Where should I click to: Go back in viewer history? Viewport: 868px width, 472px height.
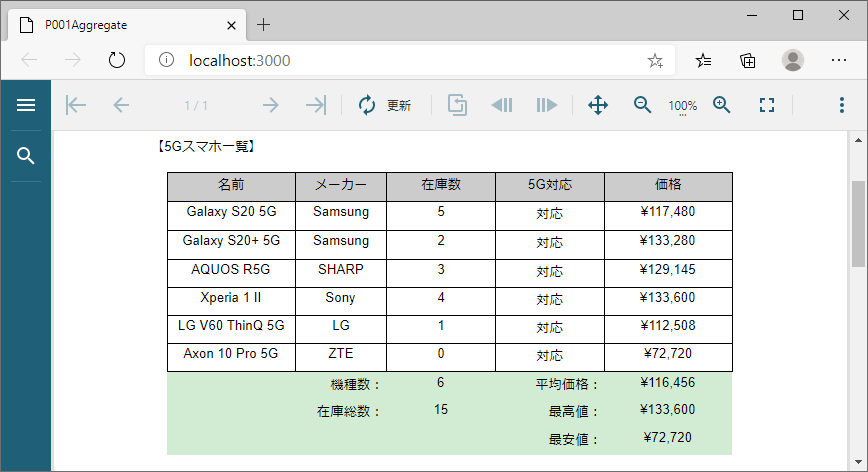click(502, 105)
